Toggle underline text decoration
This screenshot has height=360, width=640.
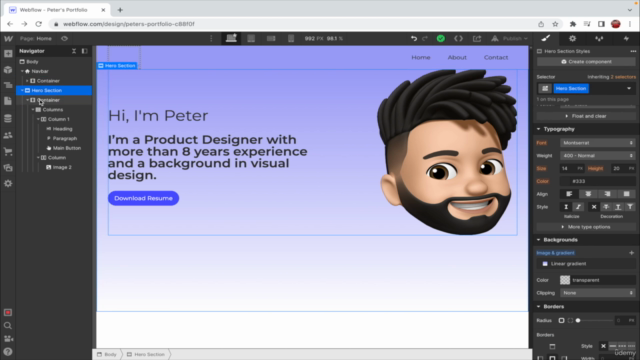[x=618, y=207]
